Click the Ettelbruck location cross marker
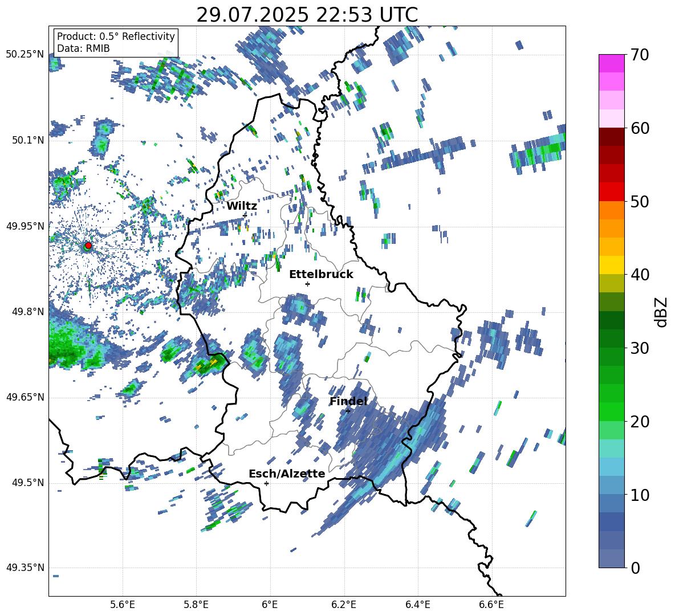Image resolution: width=675 pixels, height=616 pixels. 307,284
